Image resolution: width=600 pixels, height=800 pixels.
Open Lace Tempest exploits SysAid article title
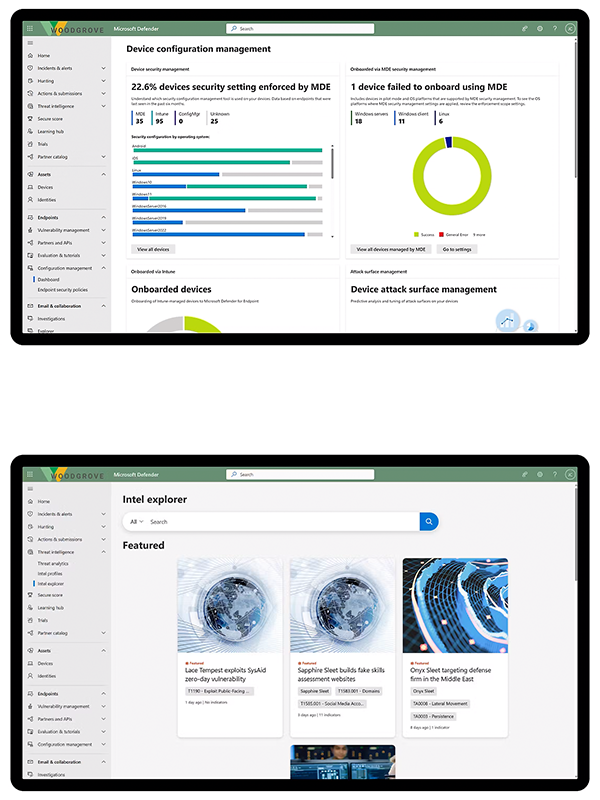pos(226,674)
